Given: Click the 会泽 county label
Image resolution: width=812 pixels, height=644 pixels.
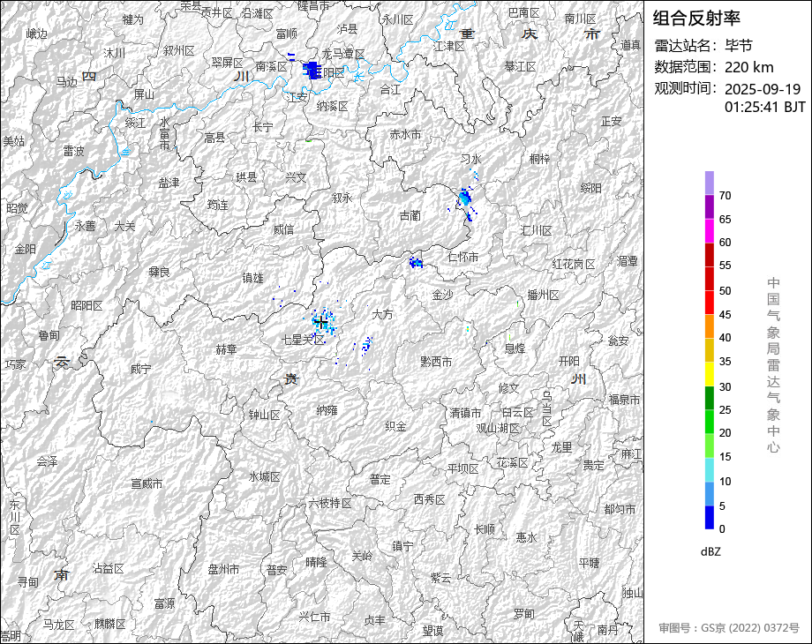Looking at the screenshot, I should tap(47, 461).
